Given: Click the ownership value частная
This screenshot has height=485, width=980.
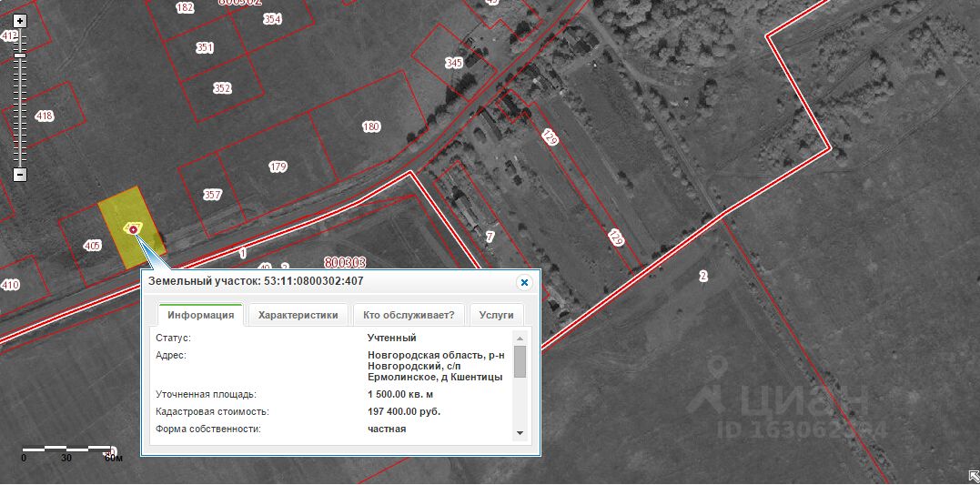Looking at the screenshot, I should pos(387,429).
